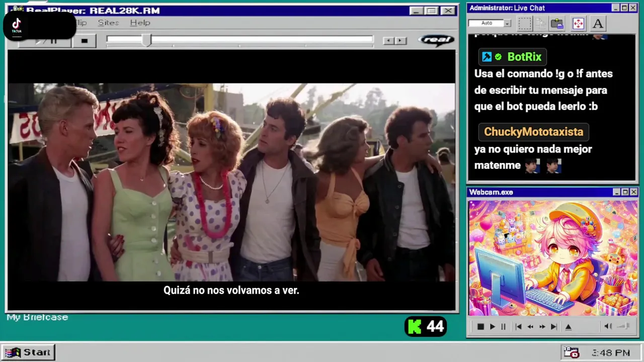Click the message 'ya no quiero nada mejor matenme'
Screen dimensions: 644x362
point(533,157)
